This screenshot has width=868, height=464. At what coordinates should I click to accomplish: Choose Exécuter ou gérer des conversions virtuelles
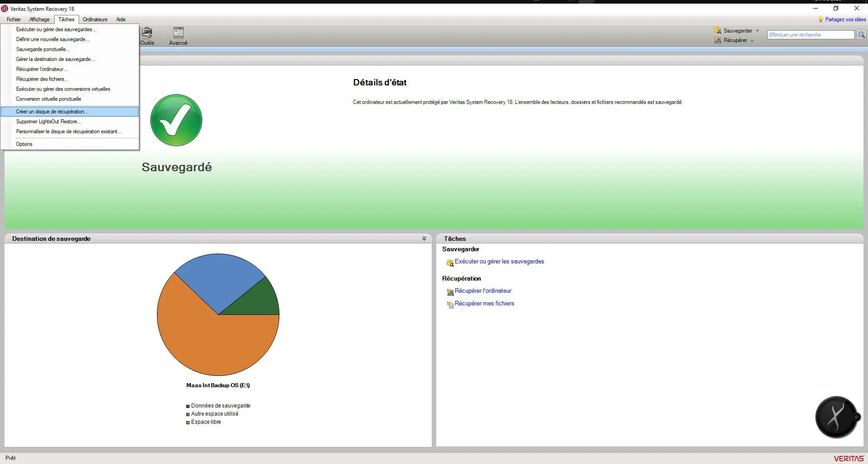tap(70, 89)
